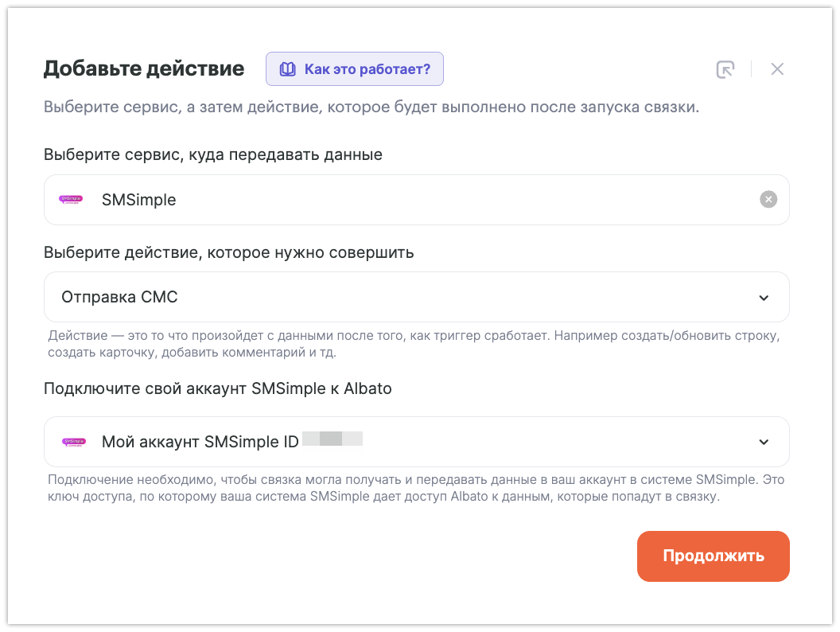Close the 'Добавьте действие' dialog
This screenshot has height=632, width=840.
tap(777, 69)
